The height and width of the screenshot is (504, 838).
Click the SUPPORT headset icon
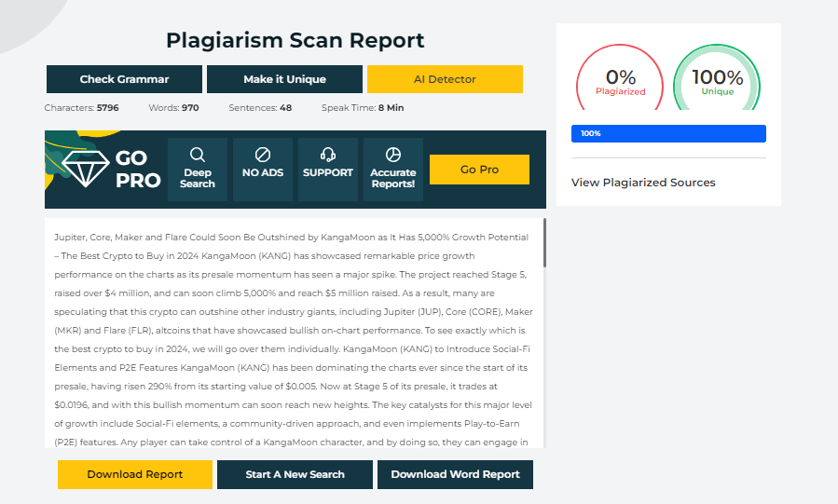tap(327, 155)
